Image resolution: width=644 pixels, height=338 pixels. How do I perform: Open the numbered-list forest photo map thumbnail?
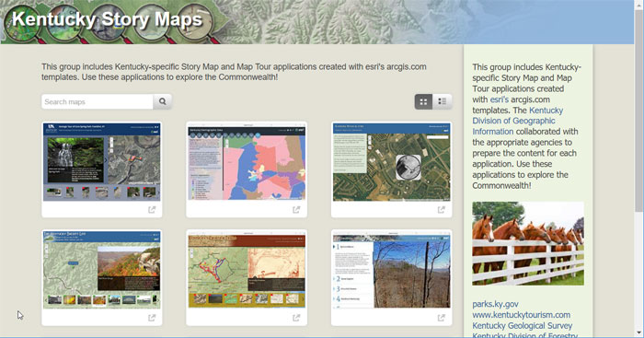pos(391,269)
